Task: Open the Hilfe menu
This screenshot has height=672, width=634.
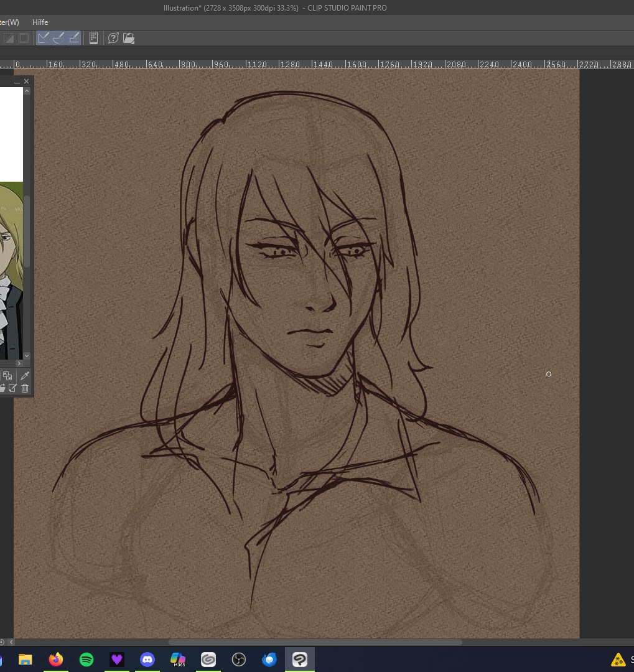Action: [40, 22]
